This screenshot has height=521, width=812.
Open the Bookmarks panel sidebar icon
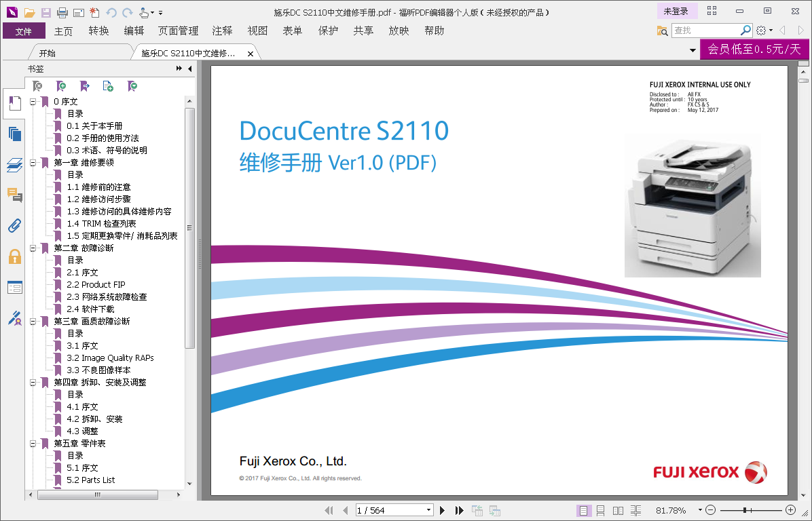(x=14, y=104)
